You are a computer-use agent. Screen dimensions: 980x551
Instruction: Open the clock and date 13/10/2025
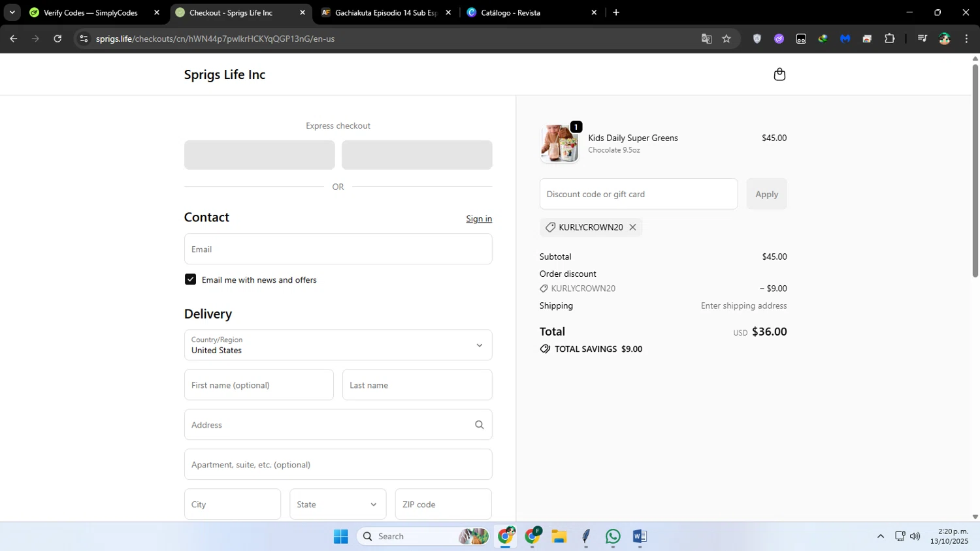[x=949, y=537]
